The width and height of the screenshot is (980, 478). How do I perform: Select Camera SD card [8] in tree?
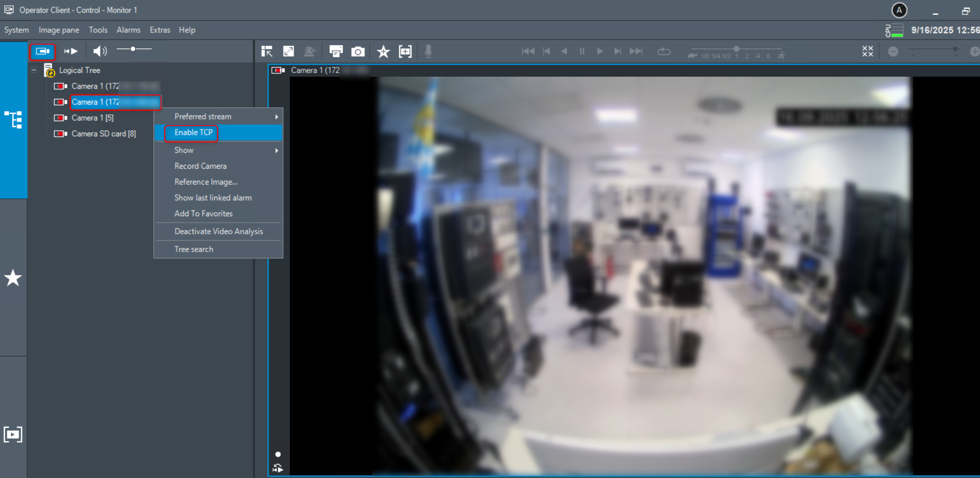104,134
